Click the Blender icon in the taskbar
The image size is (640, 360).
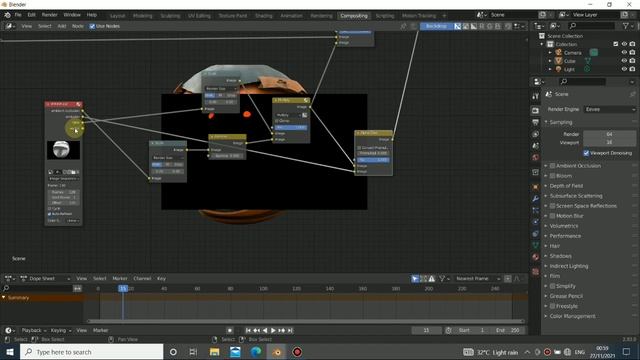point(276,352)
